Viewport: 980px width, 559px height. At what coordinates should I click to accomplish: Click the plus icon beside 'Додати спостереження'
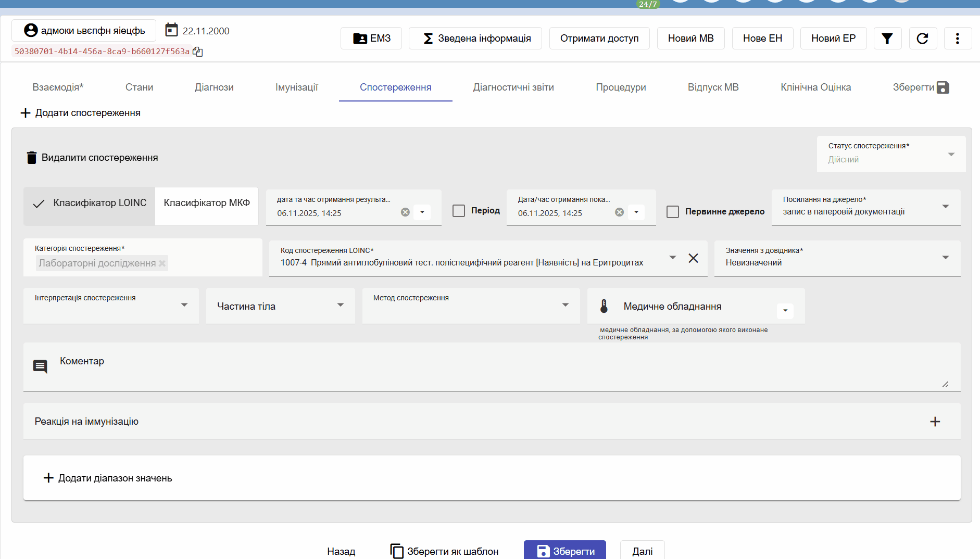(26, 113)
